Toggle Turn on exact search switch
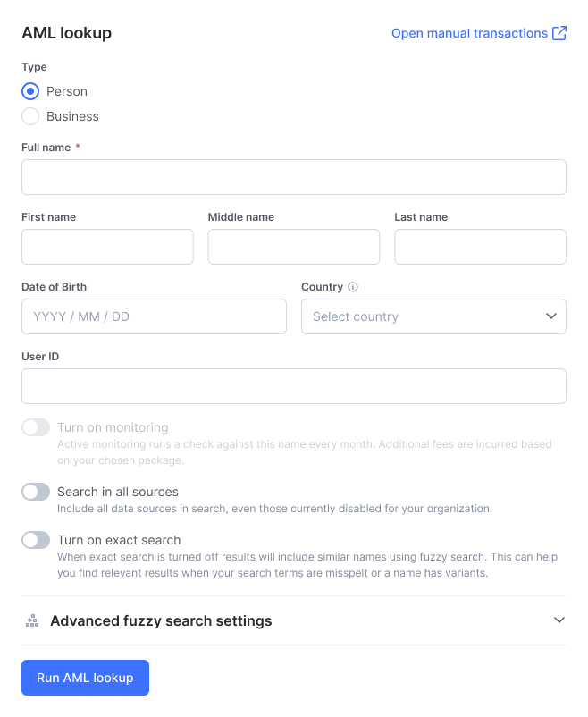The height and width of the screenshot is (717, 588). coord(36,540)
